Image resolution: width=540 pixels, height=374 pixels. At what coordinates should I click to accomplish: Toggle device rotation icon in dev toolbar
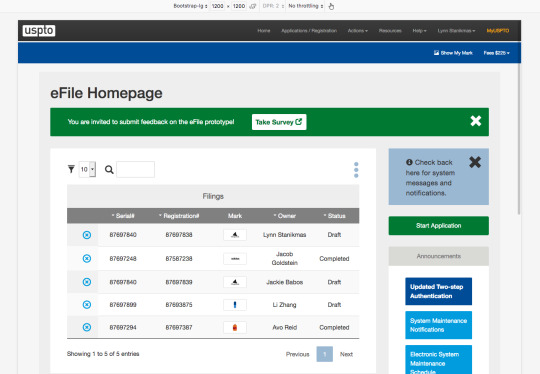[253, 6]
